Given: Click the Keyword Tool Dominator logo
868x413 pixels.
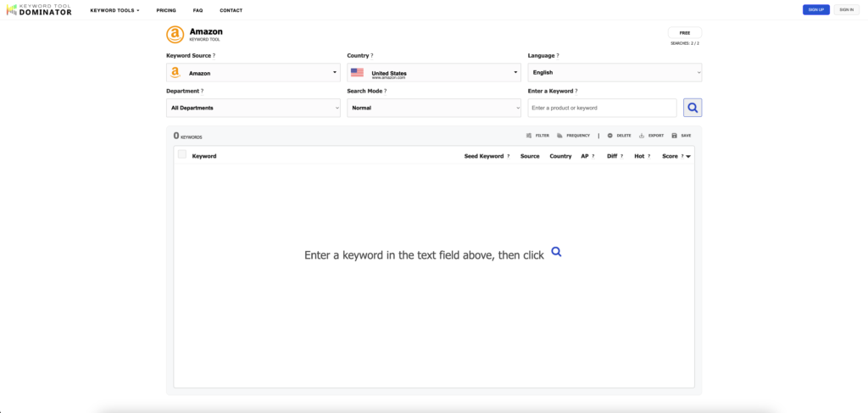Looking at the screenshot, I should [39, 10].
